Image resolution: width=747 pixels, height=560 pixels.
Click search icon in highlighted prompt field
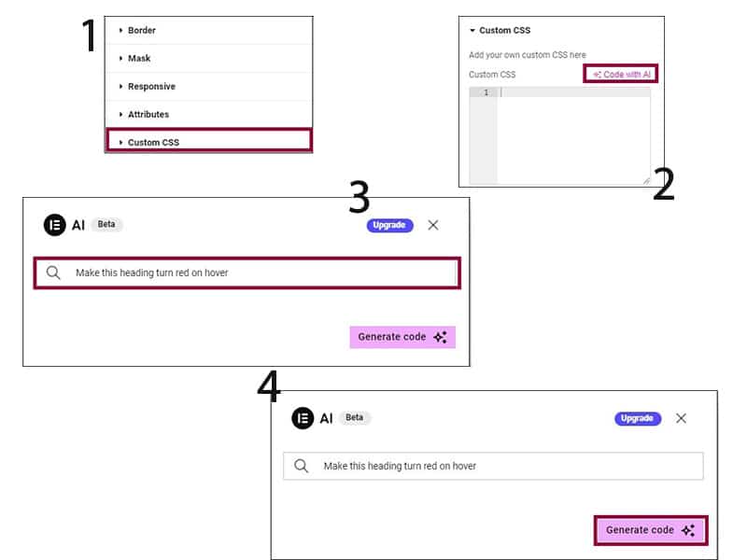click(53, 273)
